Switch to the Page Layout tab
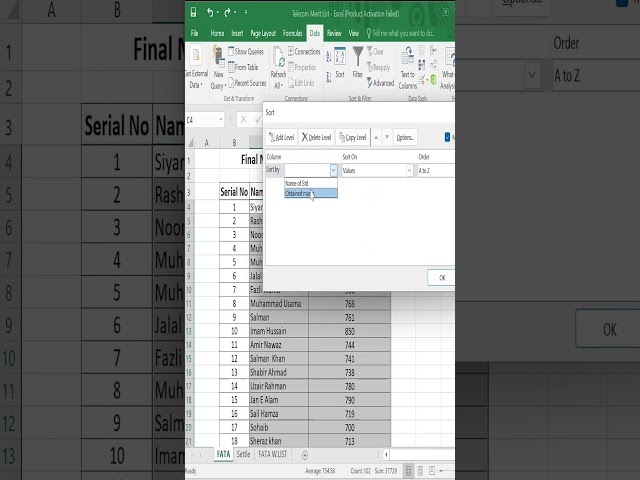640x480 pixels. [263, 33]
